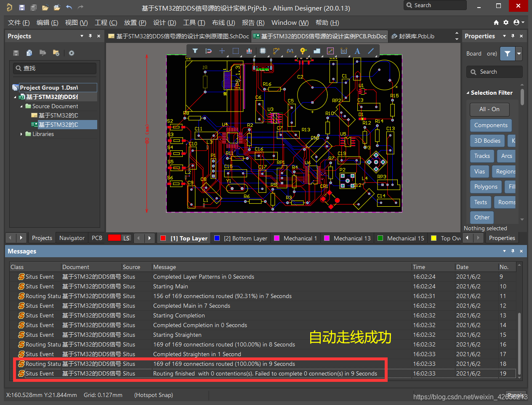Toggle the Polygons selection filter
This screenshot has height=405, width=532.
[x=486, y=187]
